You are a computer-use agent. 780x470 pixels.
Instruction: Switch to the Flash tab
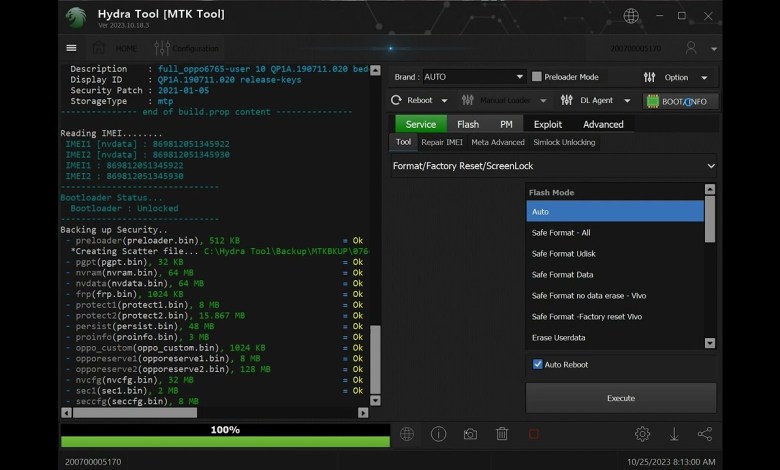point(468,124)
